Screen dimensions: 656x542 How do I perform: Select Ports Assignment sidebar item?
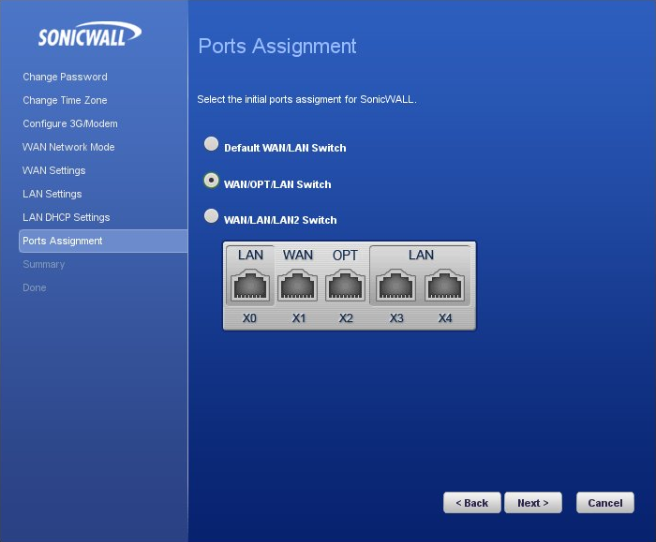(x=63, y=241)
